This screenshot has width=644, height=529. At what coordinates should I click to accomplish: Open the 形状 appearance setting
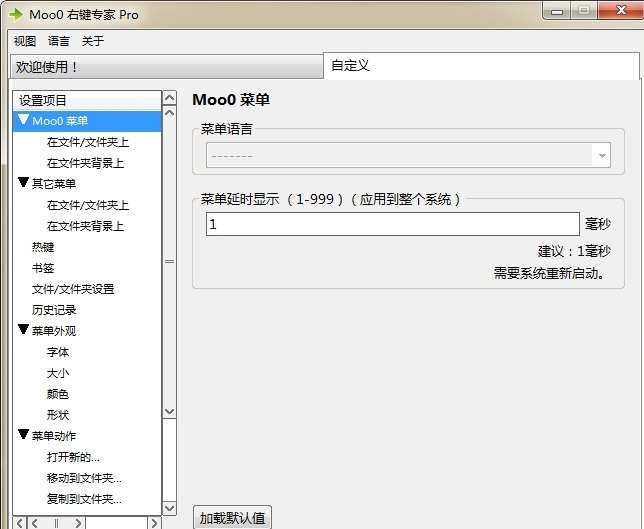click(58, 415)
